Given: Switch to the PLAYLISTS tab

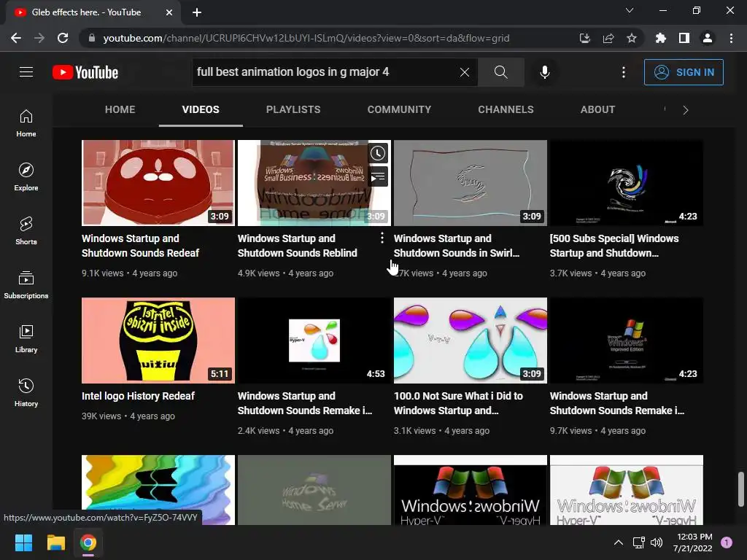Looking at the screenshot, I should click(x=293, y=109).
